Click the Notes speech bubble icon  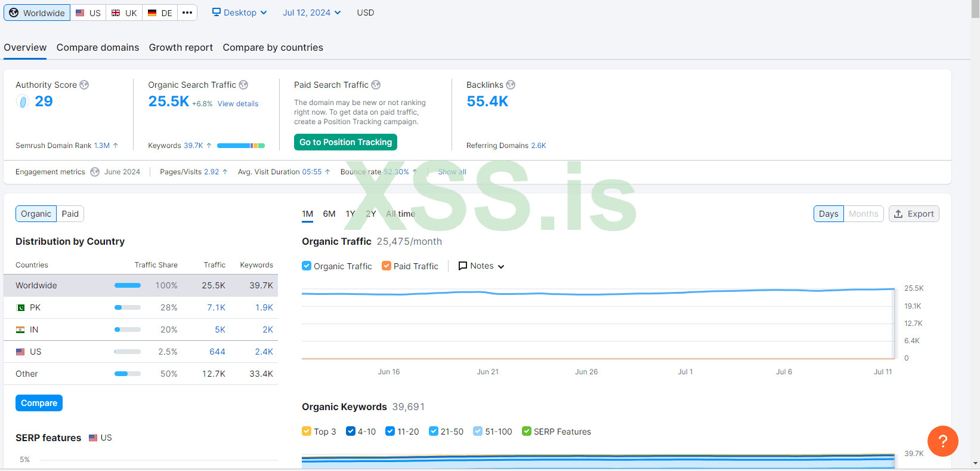coord(463,266)
